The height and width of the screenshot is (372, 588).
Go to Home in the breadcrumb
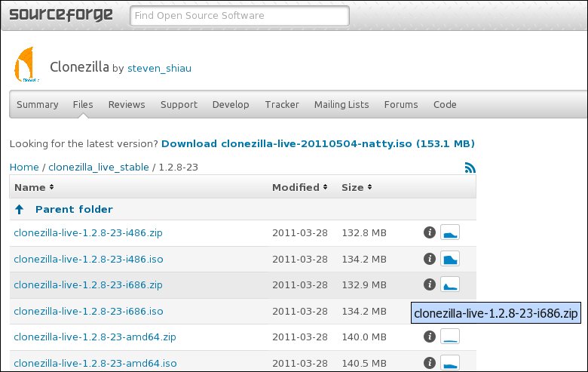coord(24,167)
